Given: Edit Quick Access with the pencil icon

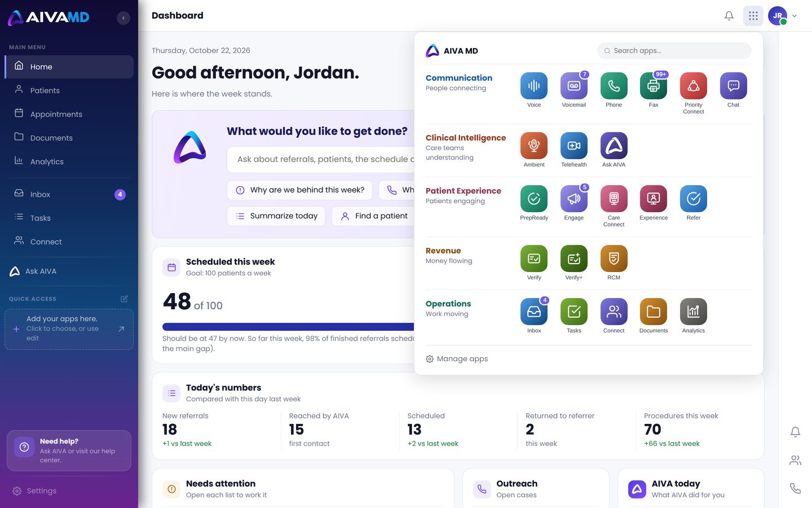Looking at the screenshot, I should (x=124, y=299).
